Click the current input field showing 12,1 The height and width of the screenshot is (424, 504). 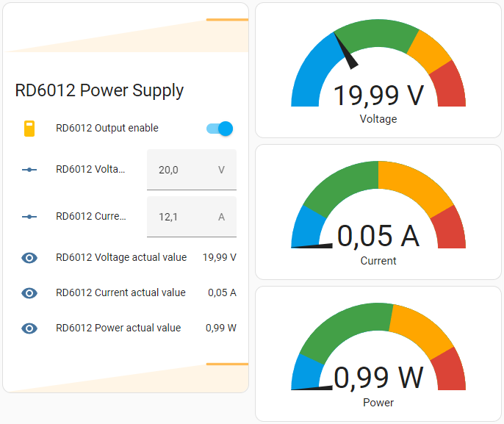(x=184, y=217)
